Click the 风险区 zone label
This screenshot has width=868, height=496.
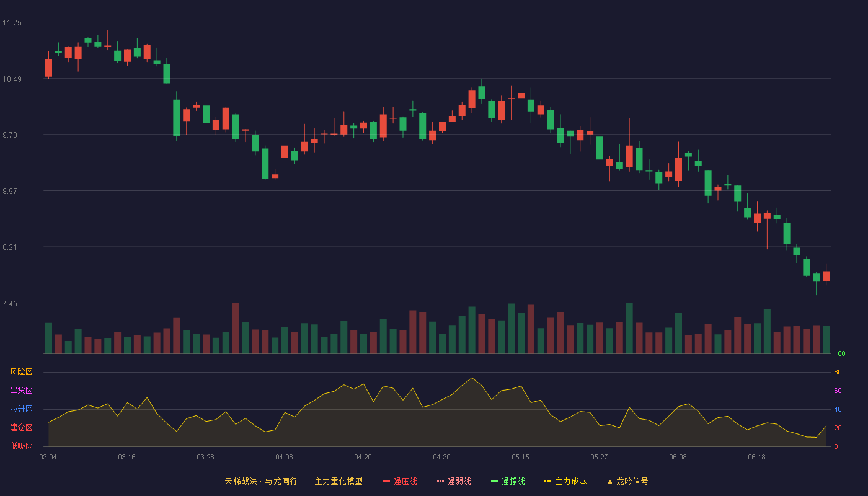21,372
